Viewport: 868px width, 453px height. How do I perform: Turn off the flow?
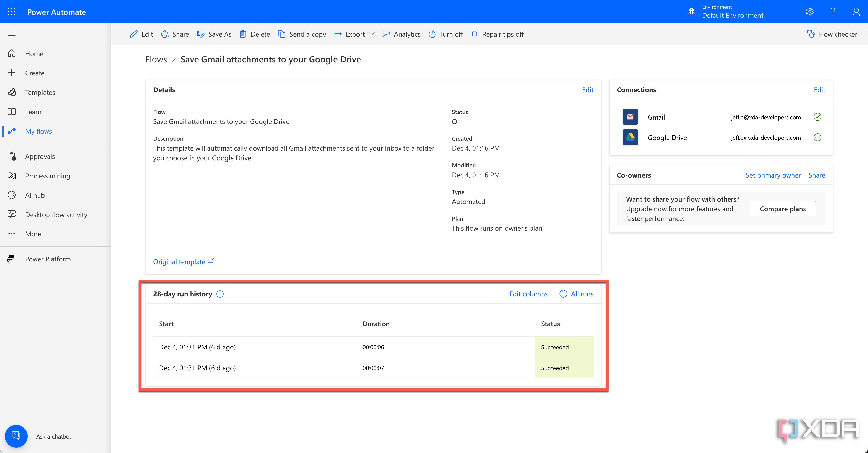(445, 34)
